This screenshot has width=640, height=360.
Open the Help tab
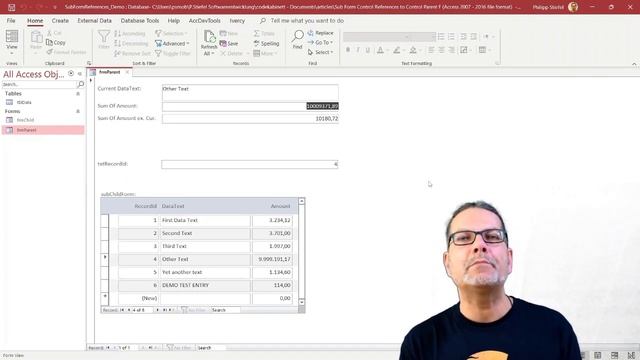pos(173,20)
